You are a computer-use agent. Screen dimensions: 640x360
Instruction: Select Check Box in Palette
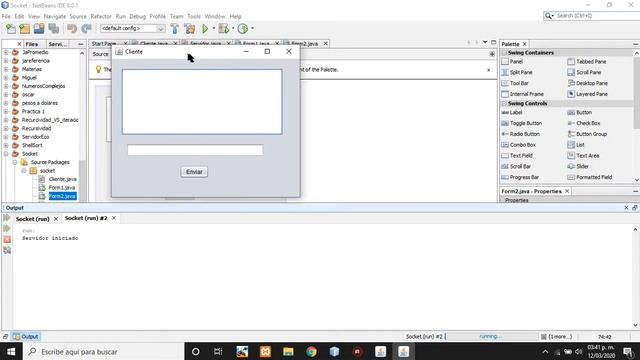584,123
